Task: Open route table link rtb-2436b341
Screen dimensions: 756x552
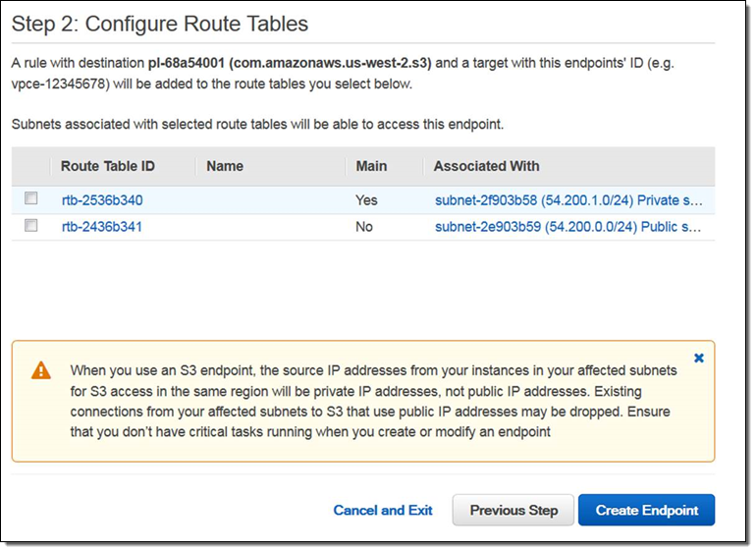Action: [x=102, y=227]
